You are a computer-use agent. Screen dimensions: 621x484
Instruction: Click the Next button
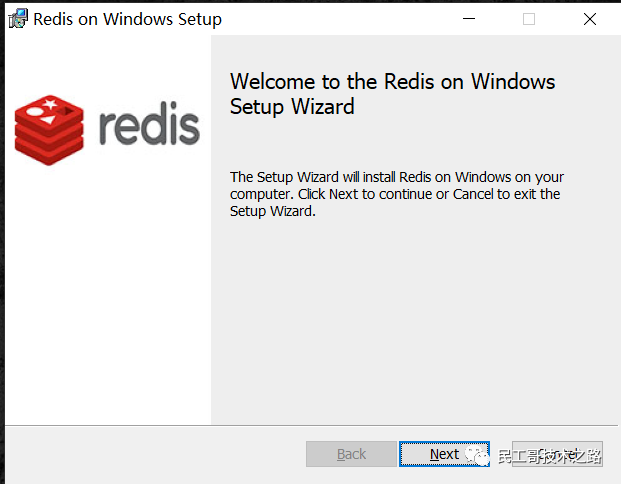coord(444,454)
